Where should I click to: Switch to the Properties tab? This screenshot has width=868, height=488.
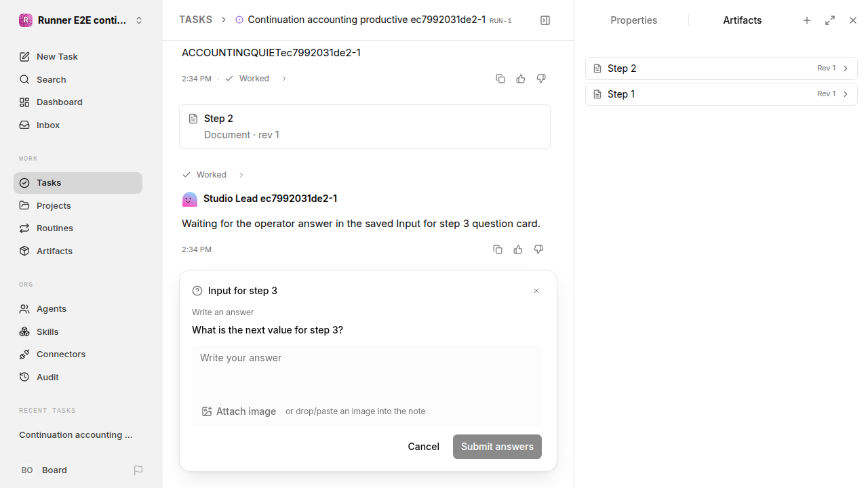tap(633, 20)
